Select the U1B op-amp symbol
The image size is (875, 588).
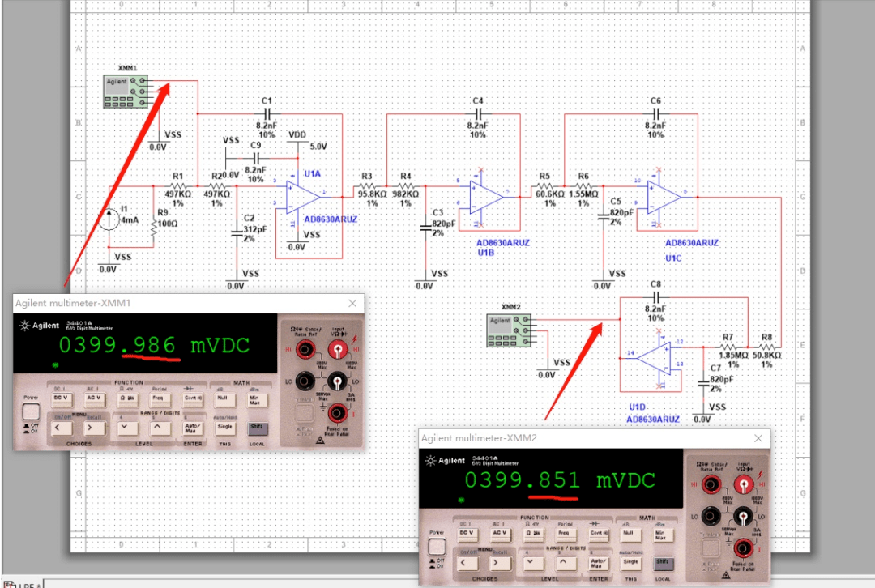pos(487,197)
